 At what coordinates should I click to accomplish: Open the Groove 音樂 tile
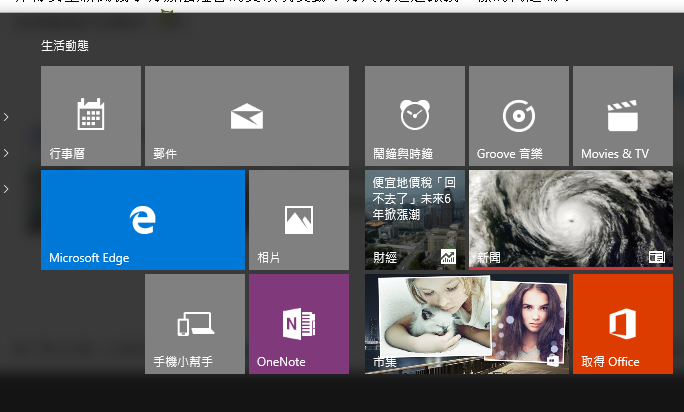point(519,116)
